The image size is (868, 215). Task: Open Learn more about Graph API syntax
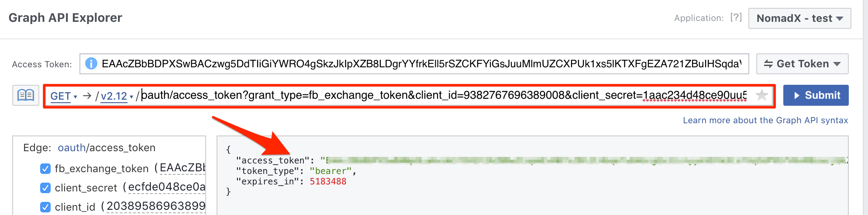(765, 120)
